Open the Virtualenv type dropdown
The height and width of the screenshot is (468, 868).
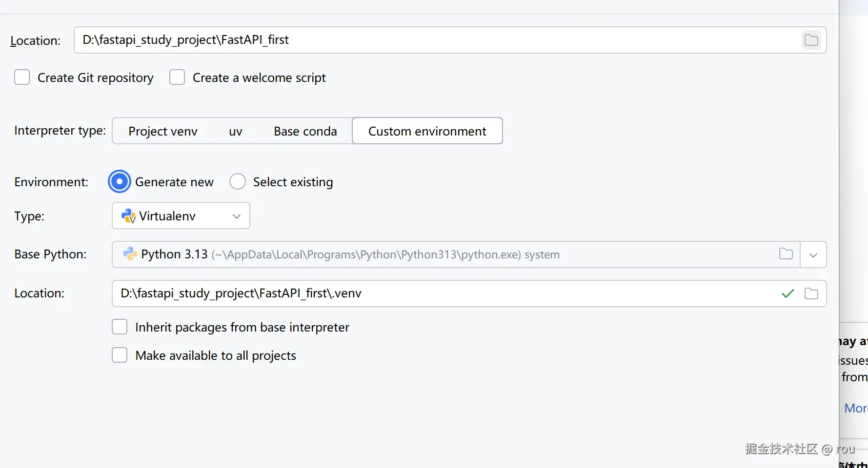click(x=181, y=216)
